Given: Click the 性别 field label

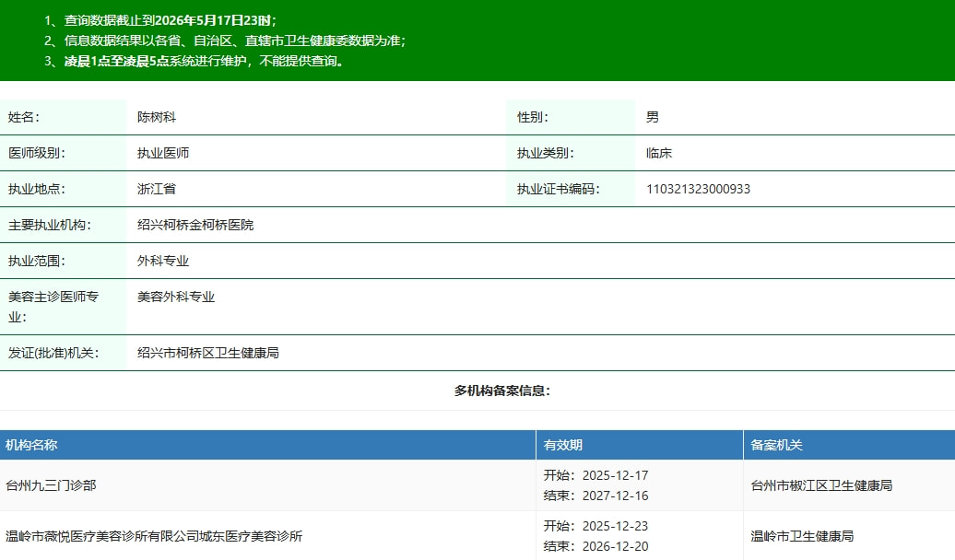Looking at the screenshot, I should pyautogui.click(x=533, y=117).
